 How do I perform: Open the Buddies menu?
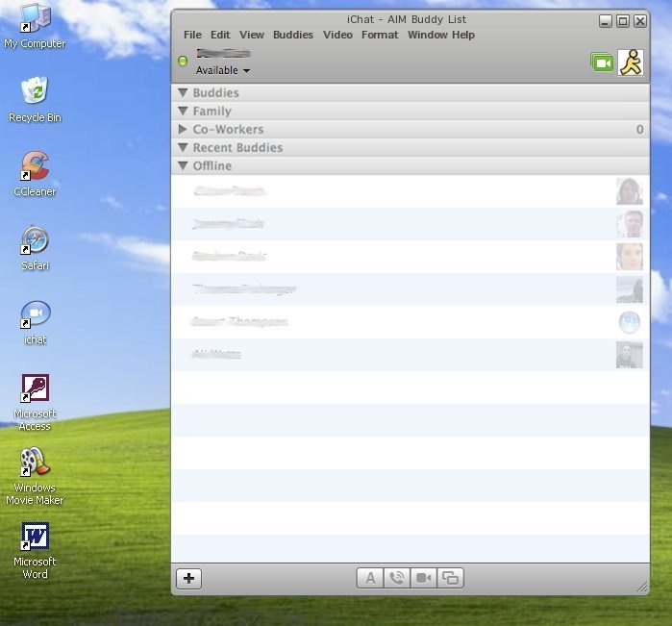click(293, 35)
